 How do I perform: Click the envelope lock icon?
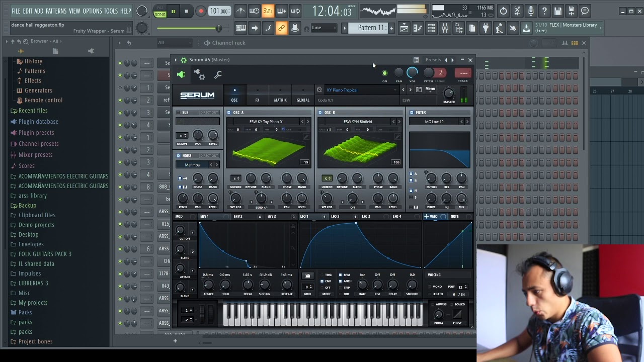pos(293,227)
